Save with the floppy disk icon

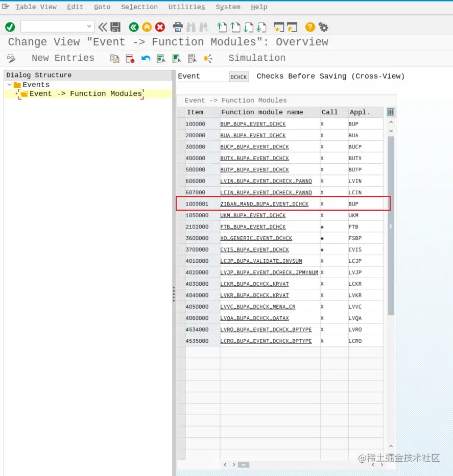115,27
